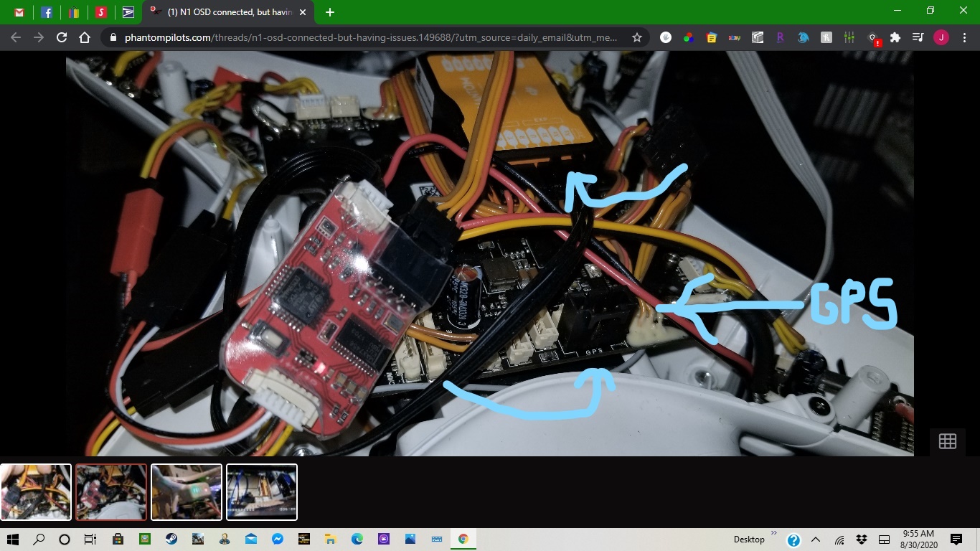980x551 pixels.
Task: Show the image thumbnail grid
Action: pos(948,441)
